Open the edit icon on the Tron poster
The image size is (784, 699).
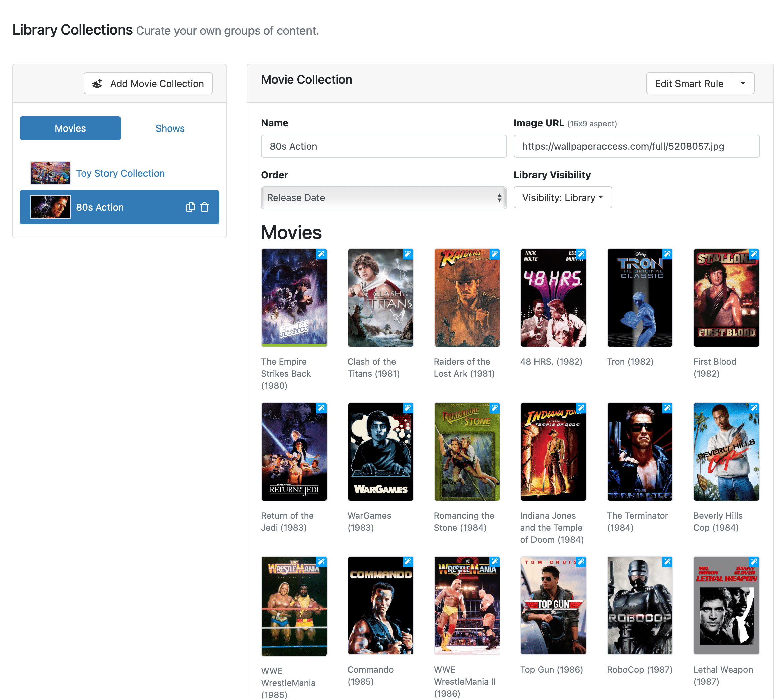point(667,254)
